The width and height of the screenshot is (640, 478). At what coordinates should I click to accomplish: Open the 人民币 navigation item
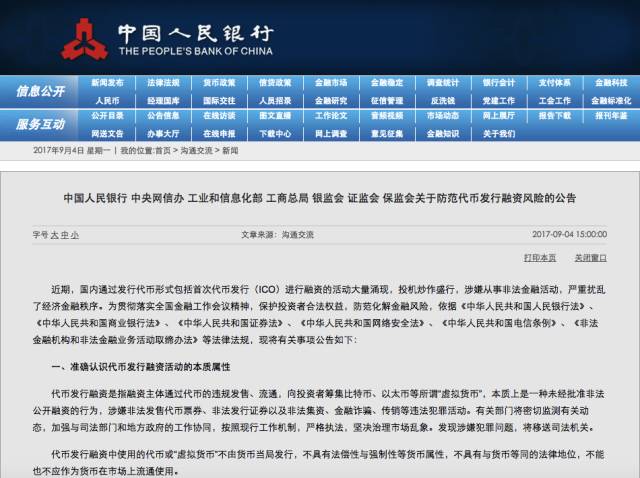tap(107, 101)
